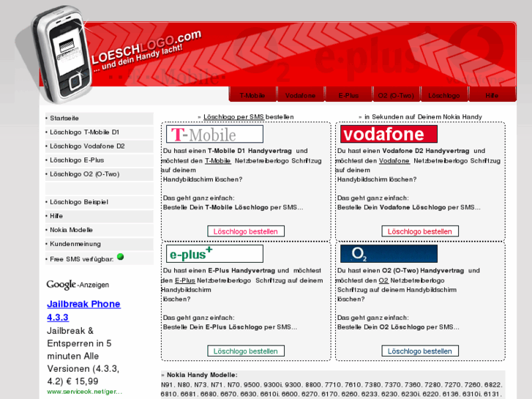This screenshot has width=532, height=399.
Task: Click the Google-Anzeigen label
Action: (x=78, y=285)
